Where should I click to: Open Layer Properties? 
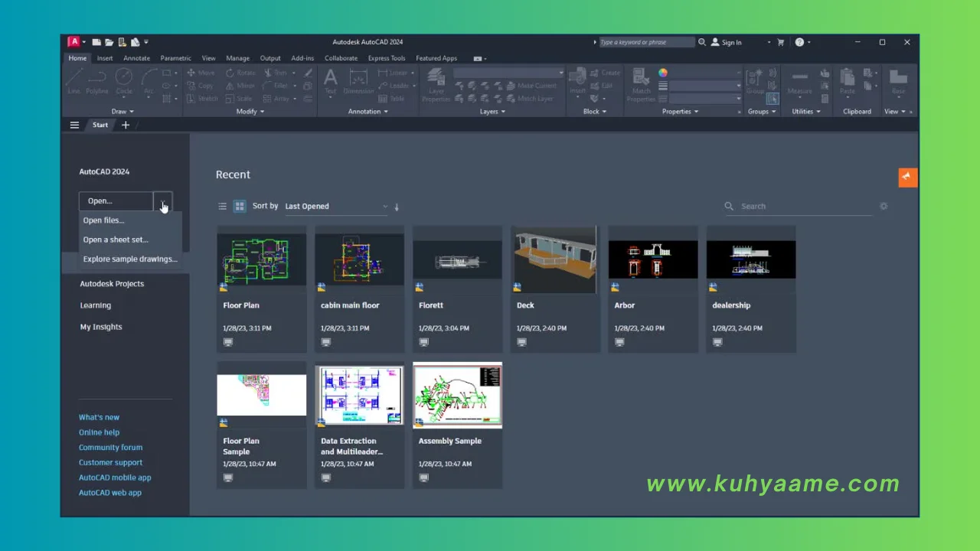tap(436, 83)
